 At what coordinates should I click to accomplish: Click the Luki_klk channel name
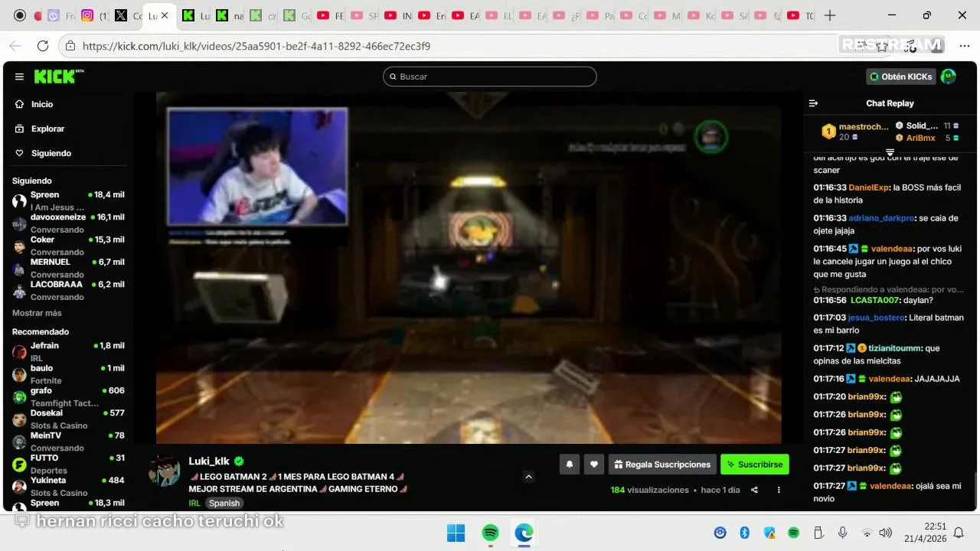pos(209,461)
